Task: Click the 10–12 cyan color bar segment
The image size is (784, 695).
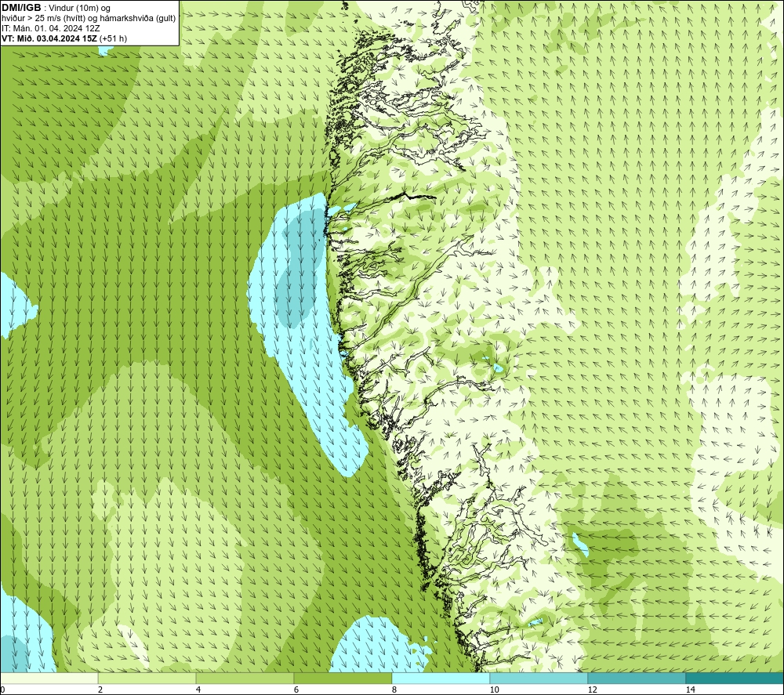Action: coord(539,679)
